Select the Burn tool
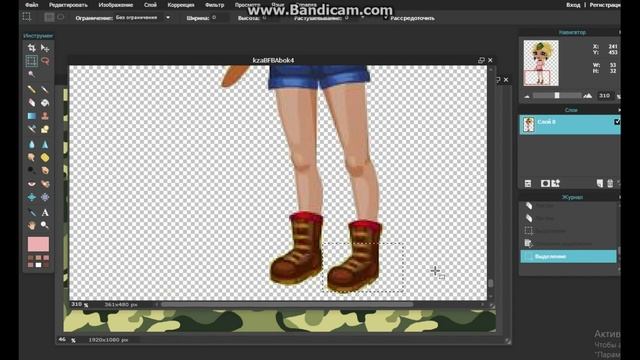 click(45, 170)
